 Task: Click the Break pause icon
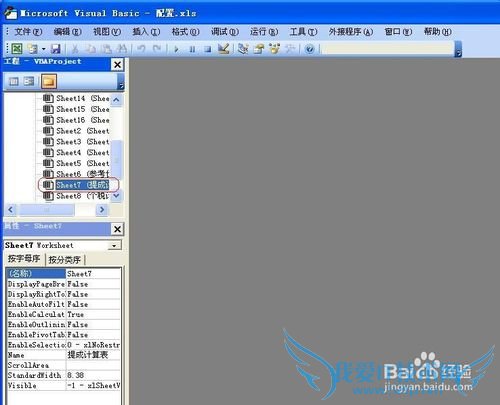coord(192,49)
